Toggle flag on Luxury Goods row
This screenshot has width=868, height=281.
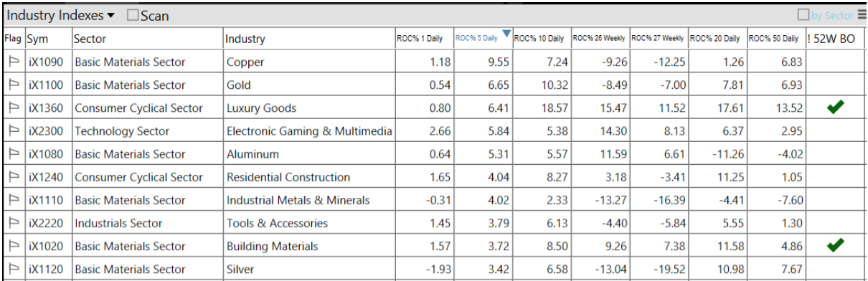tap(13, 108)
